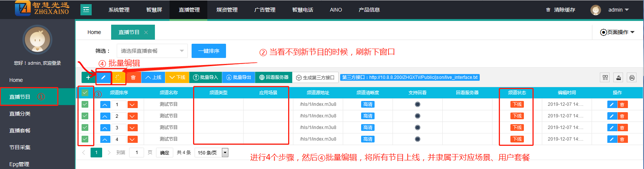
Task: Click the page number input field in pagination
Action: [137, 153]
